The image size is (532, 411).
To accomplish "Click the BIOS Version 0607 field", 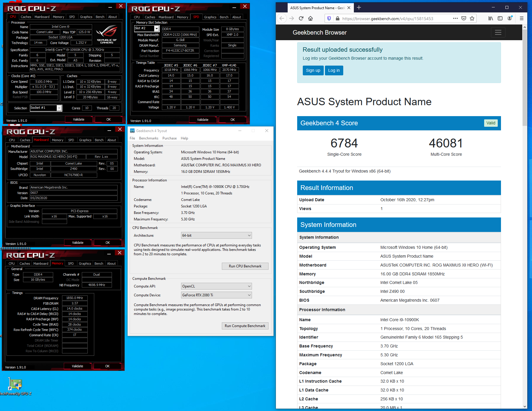I will [74, 193].
